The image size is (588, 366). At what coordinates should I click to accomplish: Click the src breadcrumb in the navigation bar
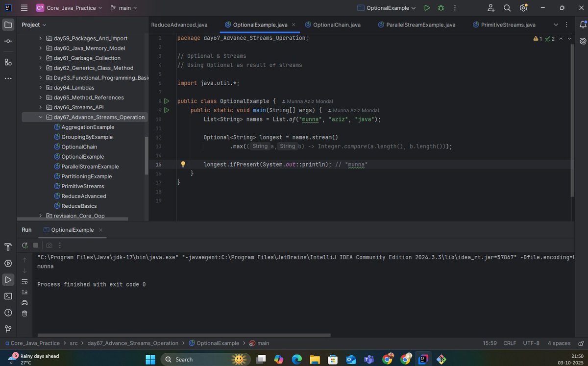pos(73,343)
